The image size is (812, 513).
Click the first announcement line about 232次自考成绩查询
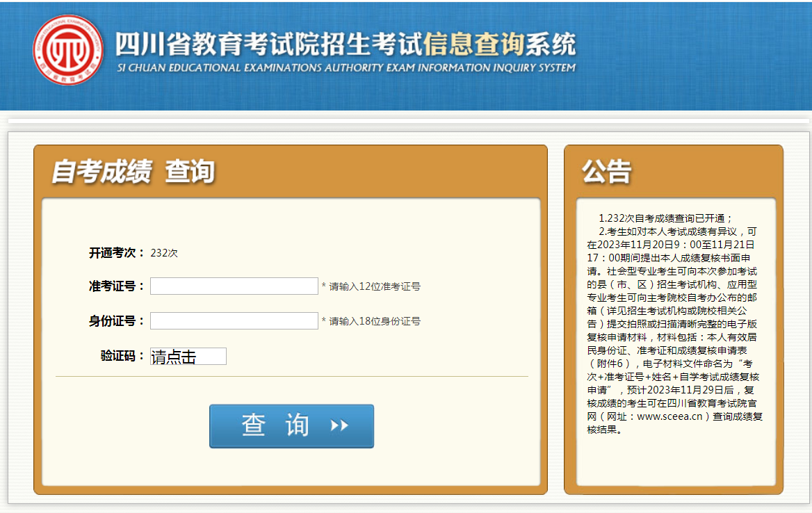pos(665,218)
